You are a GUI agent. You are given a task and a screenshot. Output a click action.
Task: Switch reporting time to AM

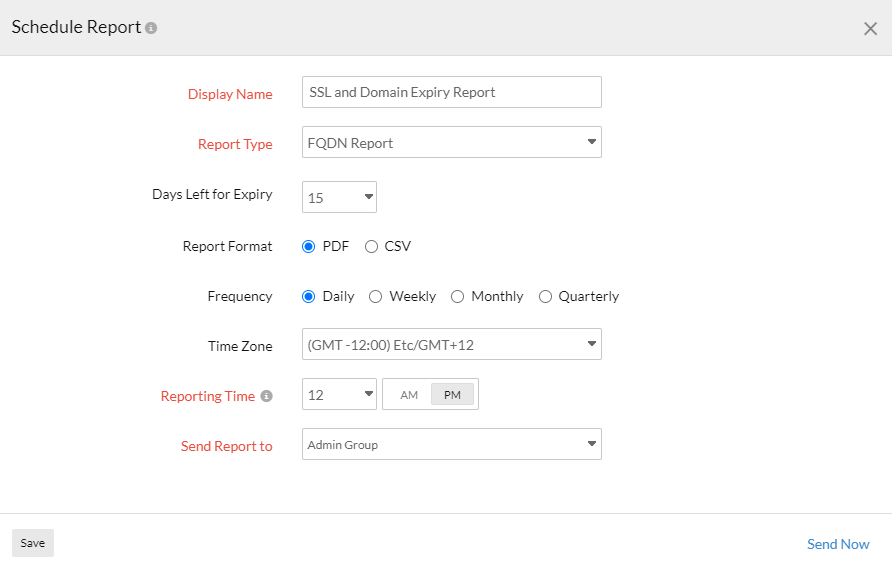(409, 395)
